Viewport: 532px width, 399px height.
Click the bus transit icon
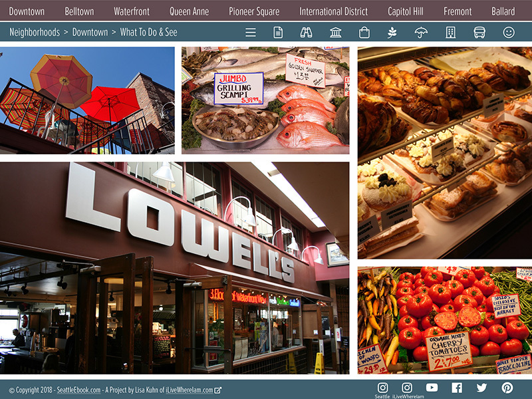[479, 33]
